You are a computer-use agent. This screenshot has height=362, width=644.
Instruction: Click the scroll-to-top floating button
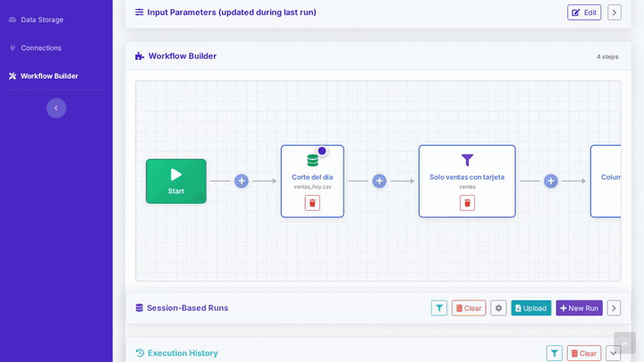point(624,343)
